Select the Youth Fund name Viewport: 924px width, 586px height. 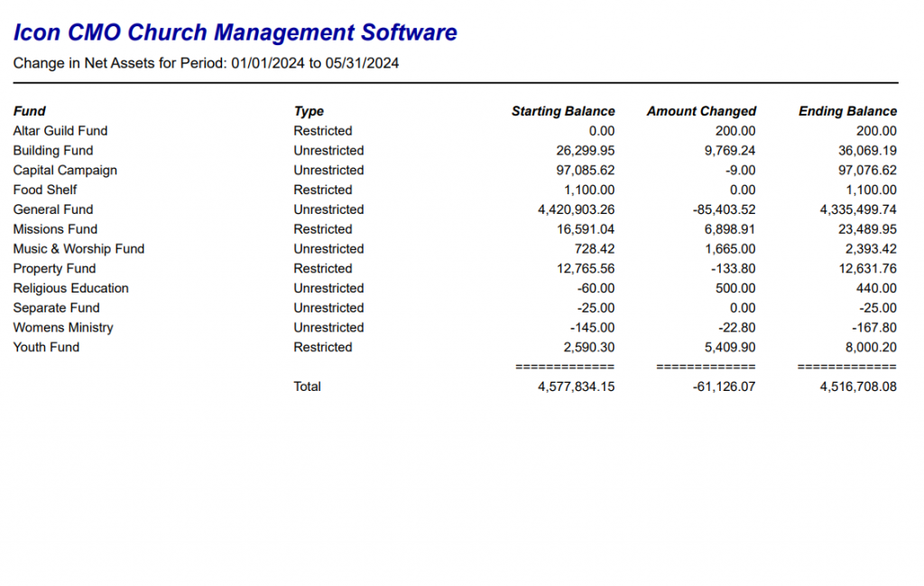pos(46,348)
